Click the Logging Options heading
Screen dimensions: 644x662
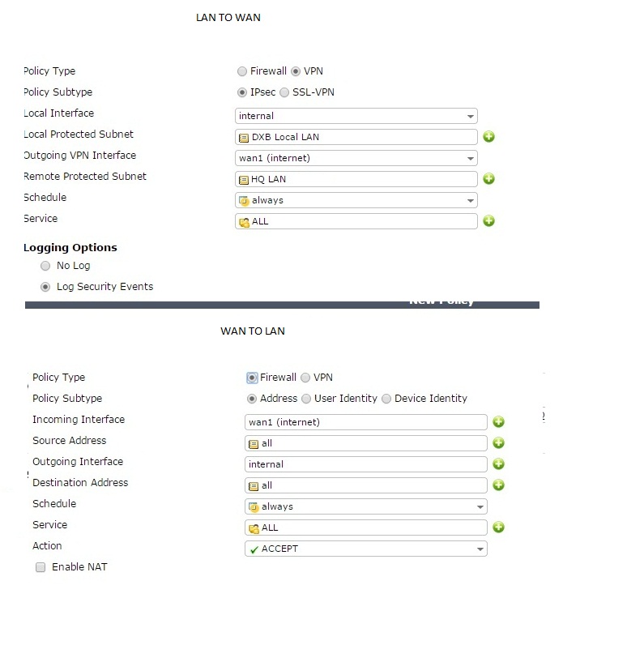click(70, 247)
